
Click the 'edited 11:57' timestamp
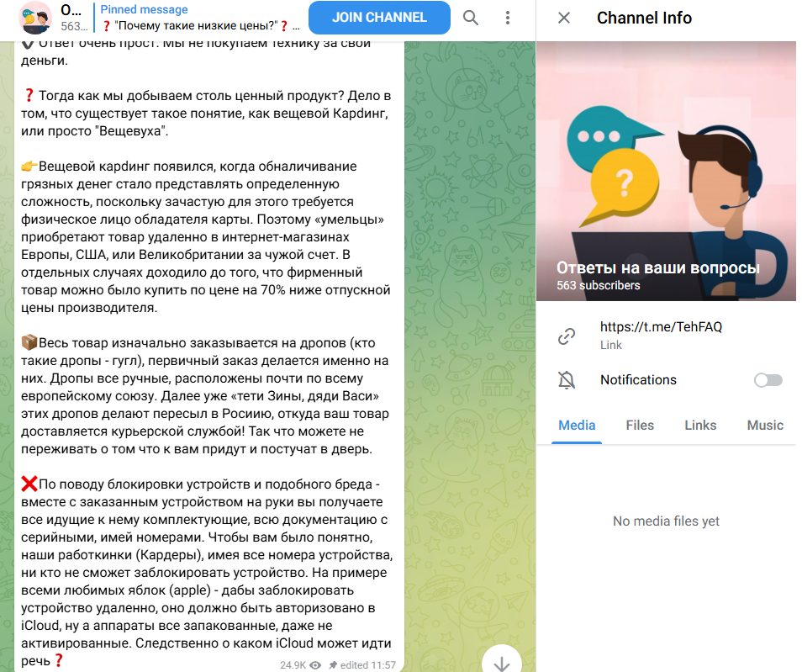[367, 664]
